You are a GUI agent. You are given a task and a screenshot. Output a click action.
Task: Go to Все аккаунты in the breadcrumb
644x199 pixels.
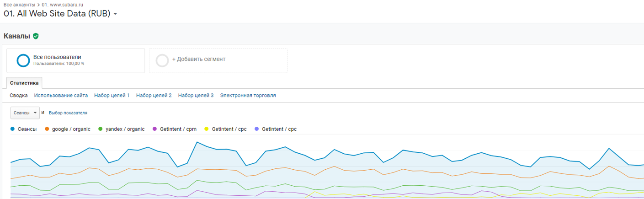point(19,5)
